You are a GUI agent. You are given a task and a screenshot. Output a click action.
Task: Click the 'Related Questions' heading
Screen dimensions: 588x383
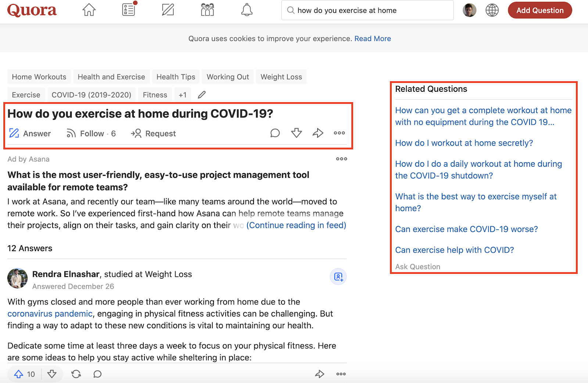(x=431, y=89)
